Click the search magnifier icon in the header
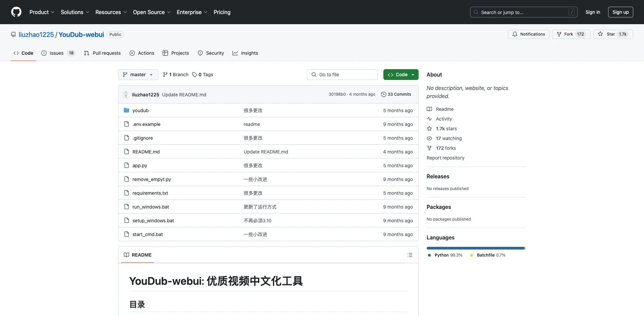This screenshot has height=316, width=644. tap(476, 12)
